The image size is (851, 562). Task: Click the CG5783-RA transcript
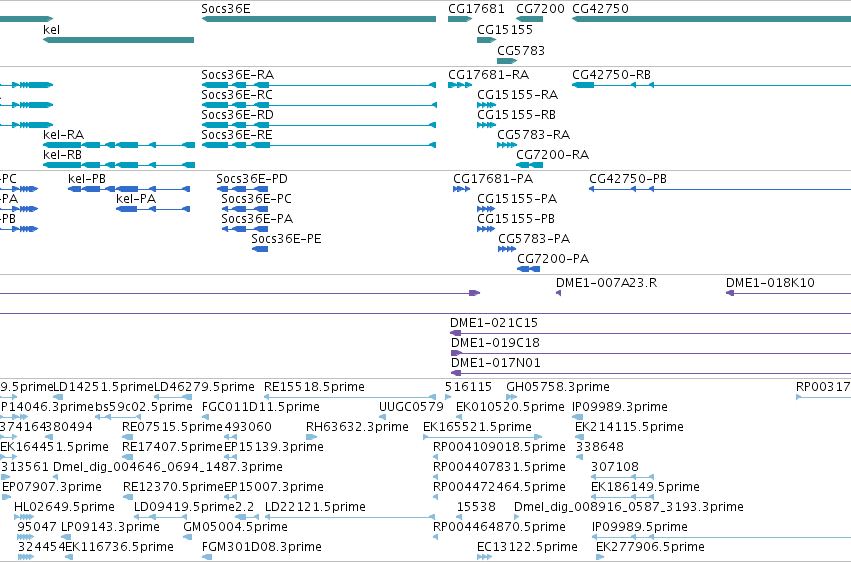tap(507, 145)
